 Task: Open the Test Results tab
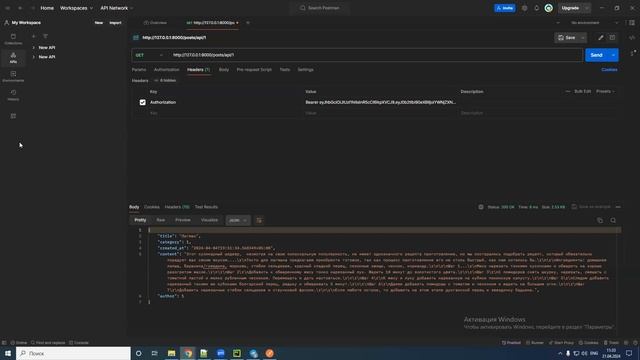206,207
